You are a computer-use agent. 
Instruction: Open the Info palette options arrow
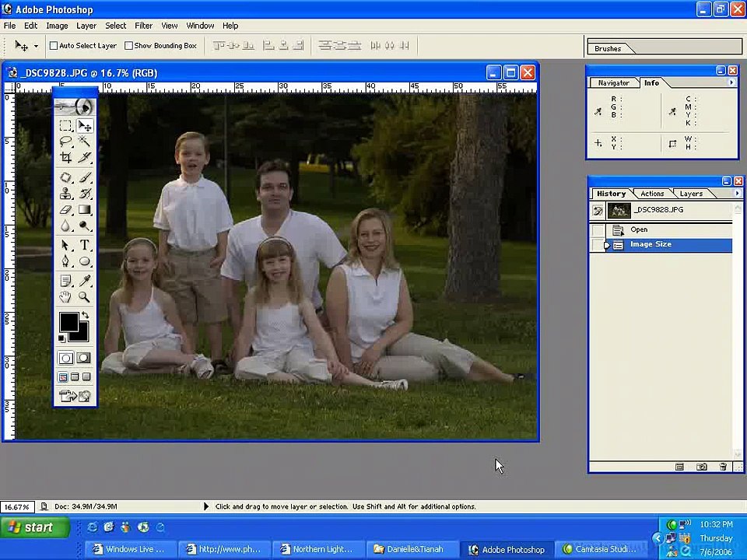coord(731,82)
